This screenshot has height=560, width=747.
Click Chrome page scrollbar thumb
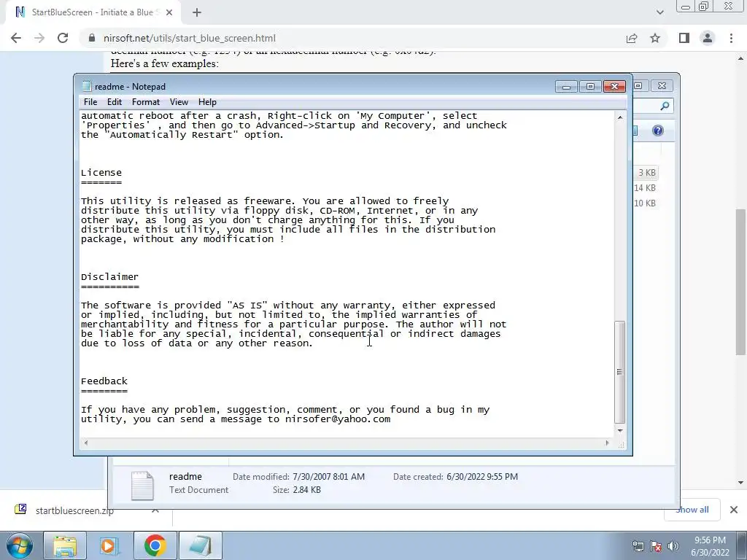pyautogui.click(x=740, y=282)
